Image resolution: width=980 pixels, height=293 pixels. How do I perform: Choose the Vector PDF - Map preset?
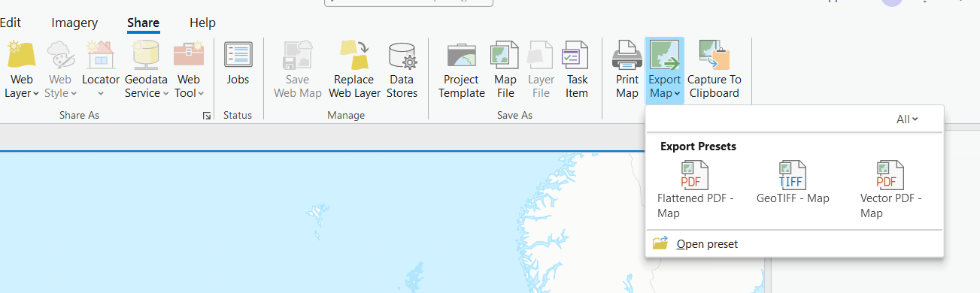pos(890,189)
